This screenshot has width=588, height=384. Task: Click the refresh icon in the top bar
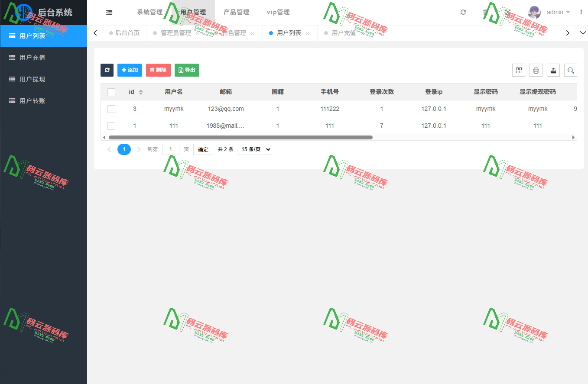(x=463, y=12)
